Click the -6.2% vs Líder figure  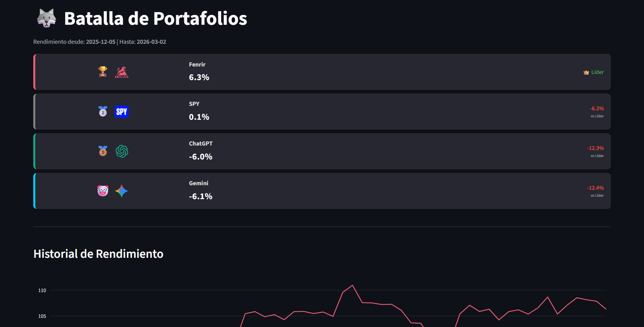596,109
